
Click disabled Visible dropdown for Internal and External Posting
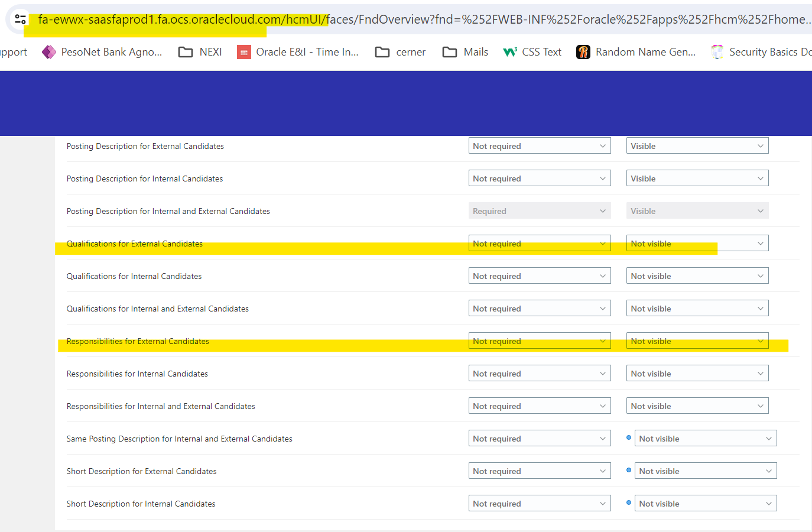(697, 211)
